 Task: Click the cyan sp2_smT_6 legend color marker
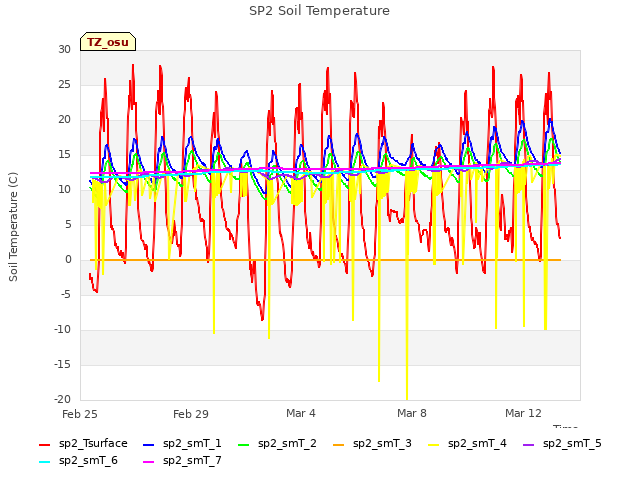(x=44, y=462)
